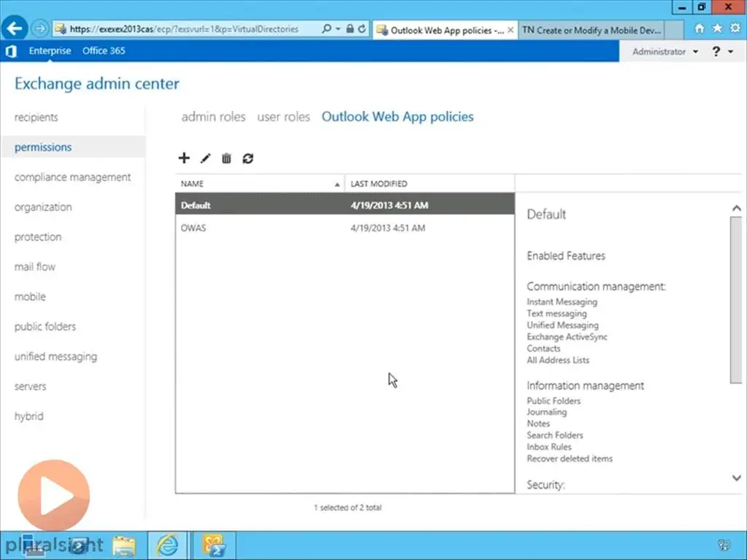
Task: Delete the selected policy using trash icon
Action: pos(226,158)
